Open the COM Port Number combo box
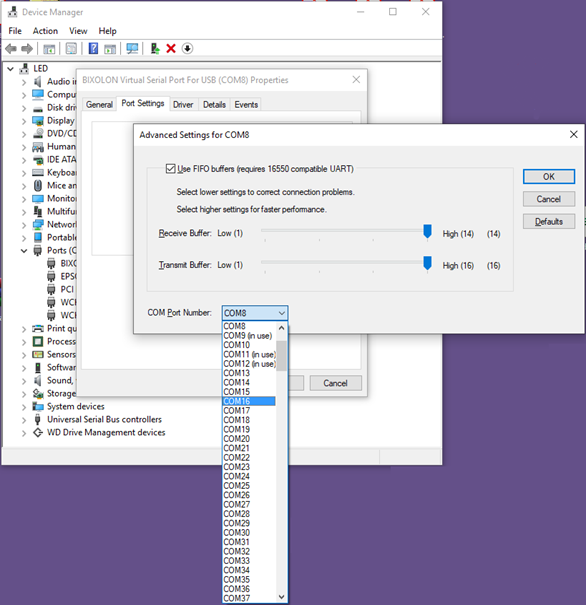Screen dimensions: 586x605 255,313
